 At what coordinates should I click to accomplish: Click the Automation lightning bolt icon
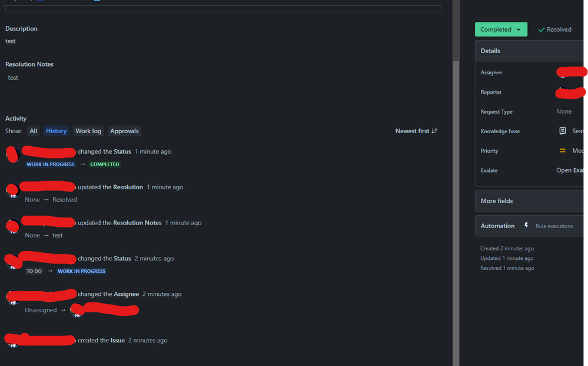526,225
